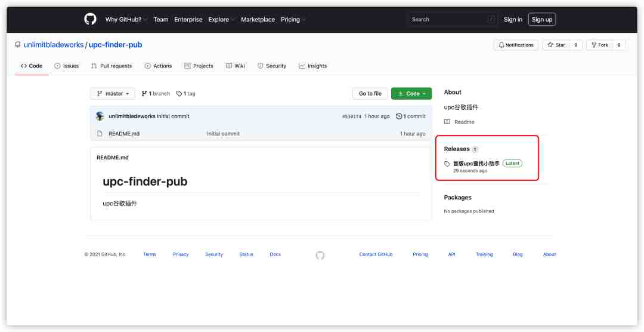Go to Marketplace in header

click(258, 19)
